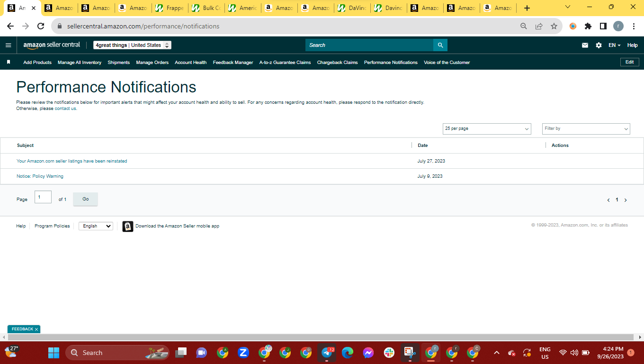
Task: Open Telegram from the taskbar
Action: point(327,353)
